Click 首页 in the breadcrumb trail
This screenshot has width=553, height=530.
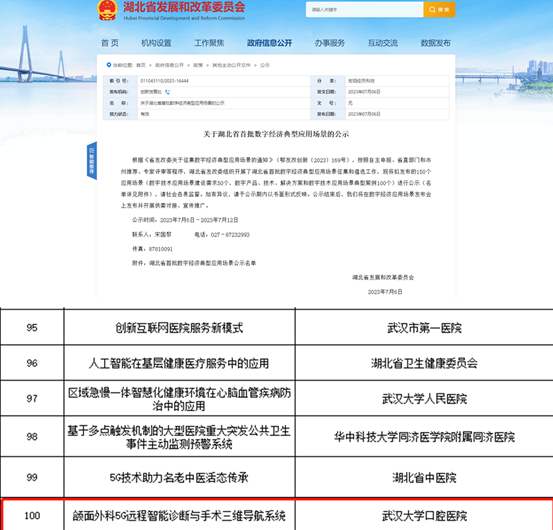pos(141,65)
